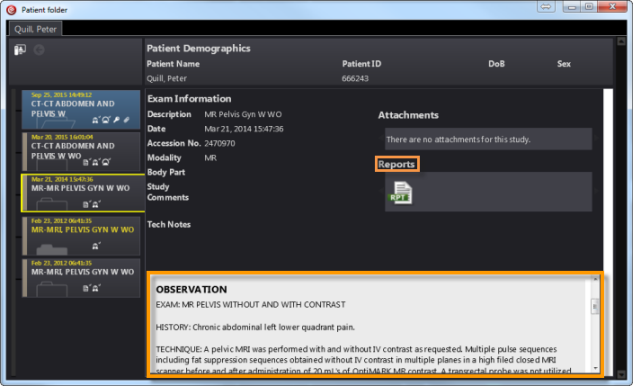Click the greyed back arrow icon
This screenshot has width=633, height=386.
tap(39, 50)
